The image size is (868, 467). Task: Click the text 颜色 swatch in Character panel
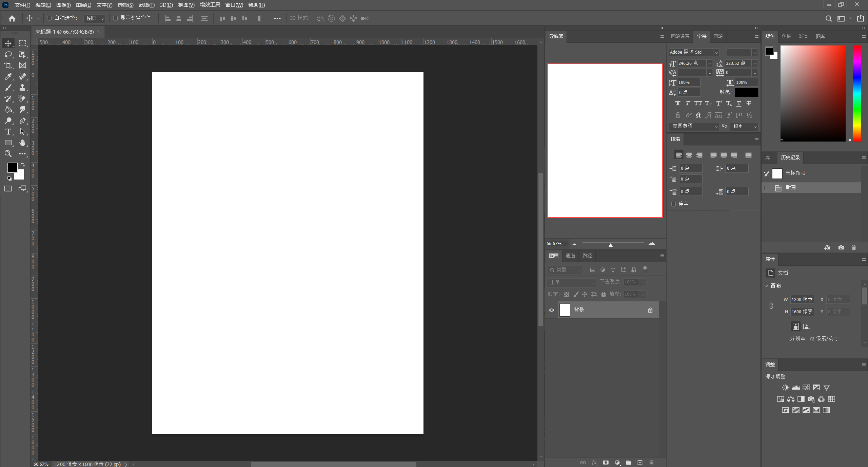pos(746,92)
